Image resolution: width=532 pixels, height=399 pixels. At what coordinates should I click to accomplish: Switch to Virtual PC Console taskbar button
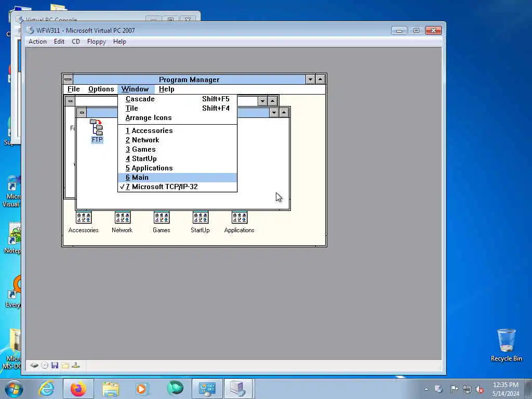[207, 389]
